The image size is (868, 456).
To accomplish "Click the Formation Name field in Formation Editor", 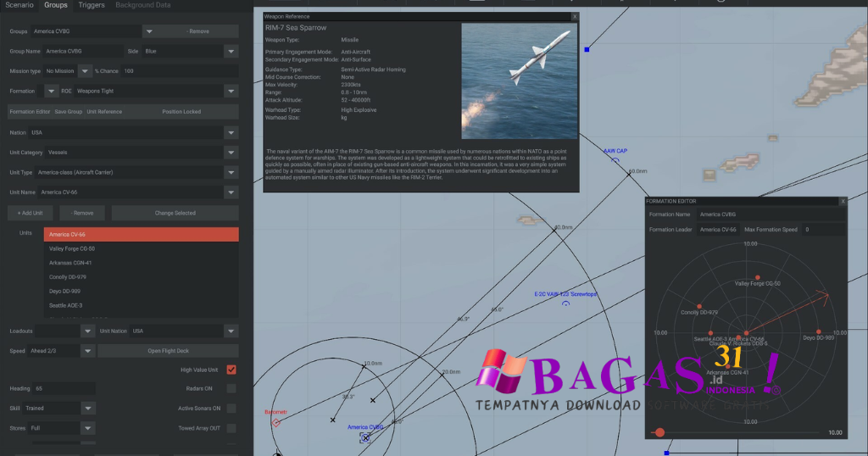I will (770, 214).
